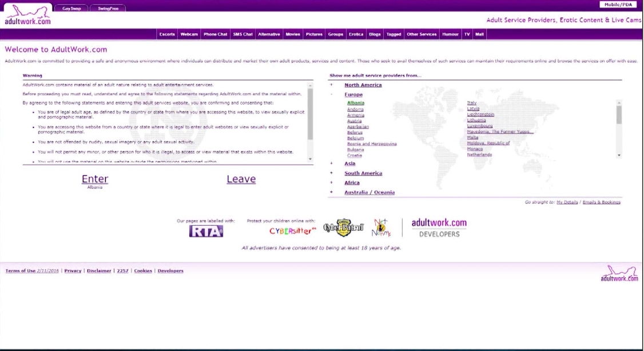The image size is (644, 351).
Task: Click the RTA label logo
Action: coord(206,231)
